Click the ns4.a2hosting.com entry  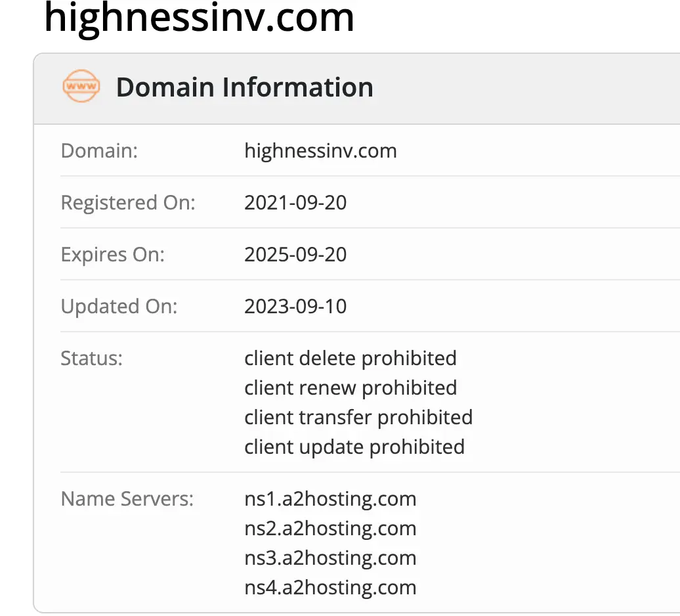(x=330, y=587)
